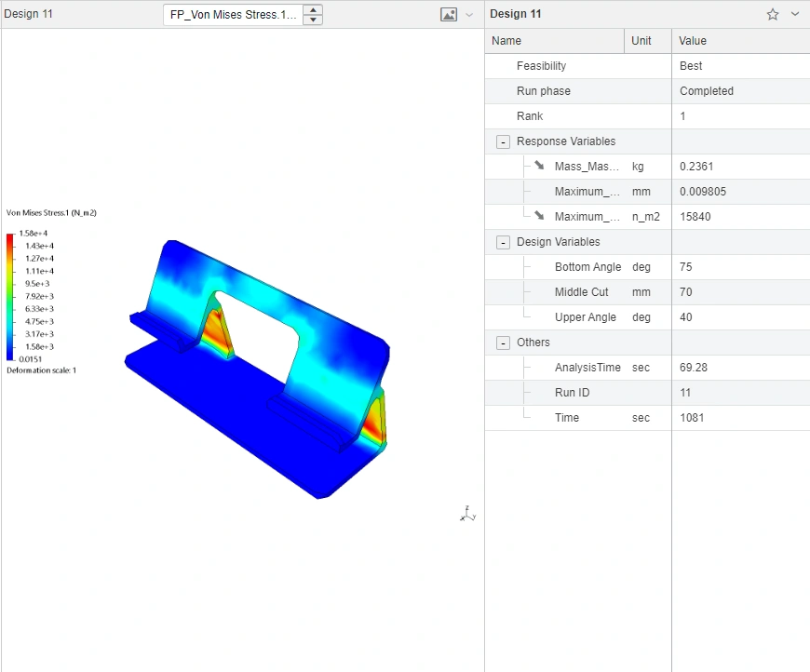Step up to the previous result plot

click(313, 10)
